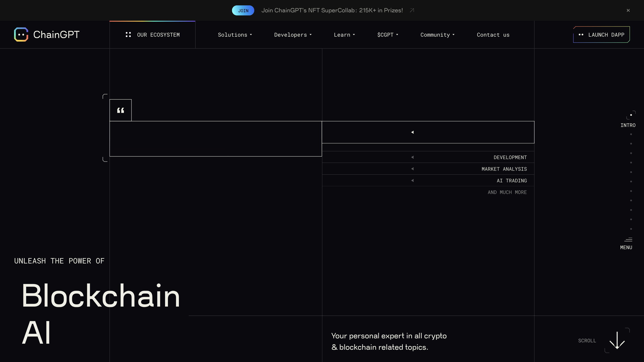644x362 pixels.
Task: Open the $CGPT dropdown menu
Action: coord(388,35)
